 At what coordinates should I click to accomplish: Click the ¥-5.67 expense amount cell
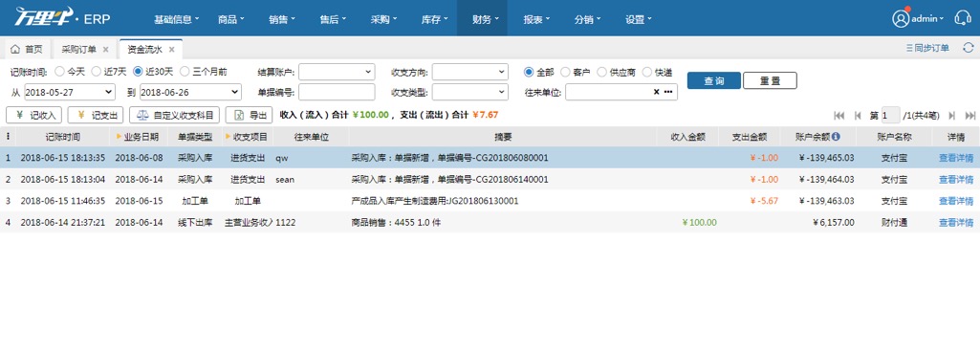764,201
